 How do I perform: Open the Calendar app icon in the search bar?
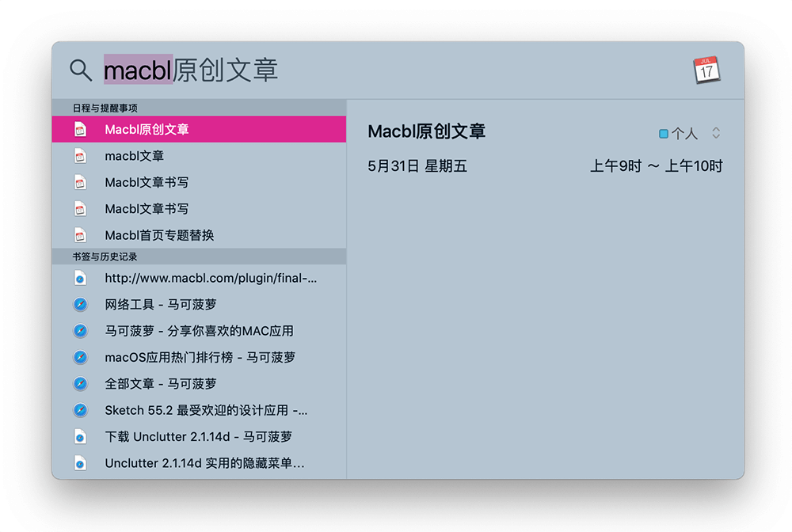(706, 70)
